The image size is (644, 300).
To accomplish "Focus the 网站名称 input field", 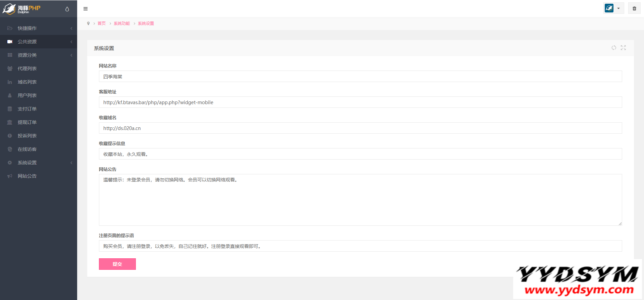I will pos(360,77).
